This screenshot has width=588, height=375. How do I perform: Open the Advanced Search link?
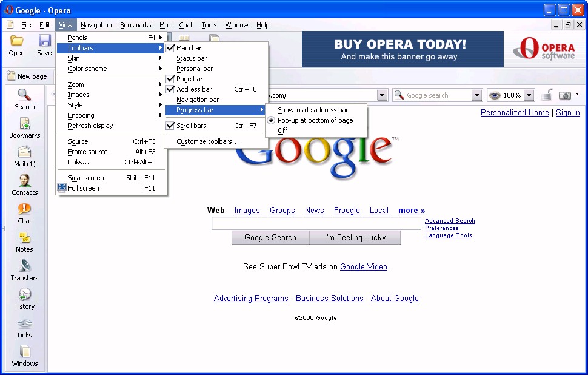coord(450,221)
